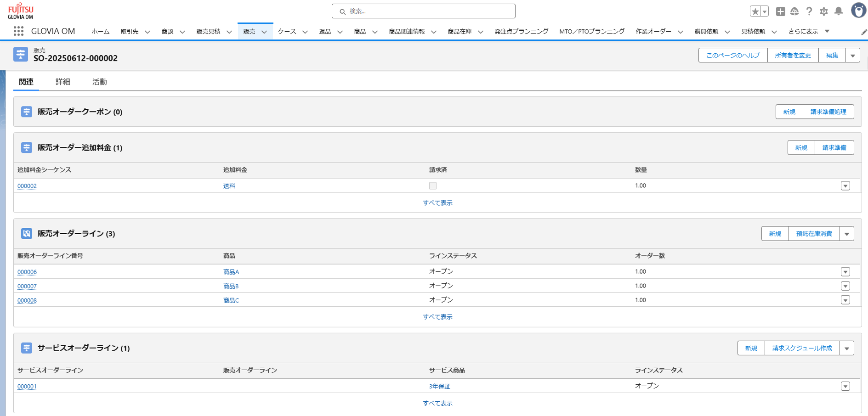Viewport: 868px width, 416px height.
Task: Click the 販売 record header icon
Action: 21,54
